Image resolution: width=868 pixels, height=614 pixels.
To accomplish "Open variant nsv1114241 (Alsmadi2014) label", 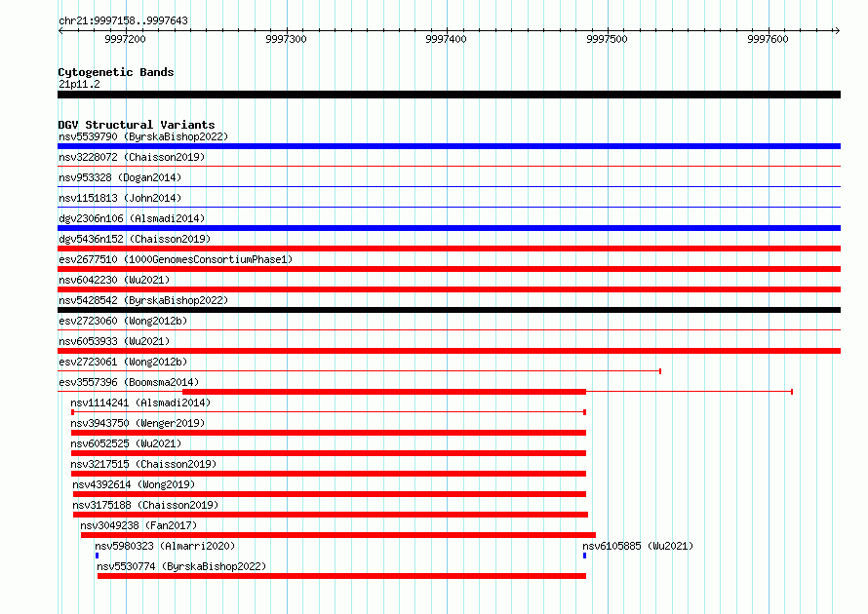I will (140, 403).
